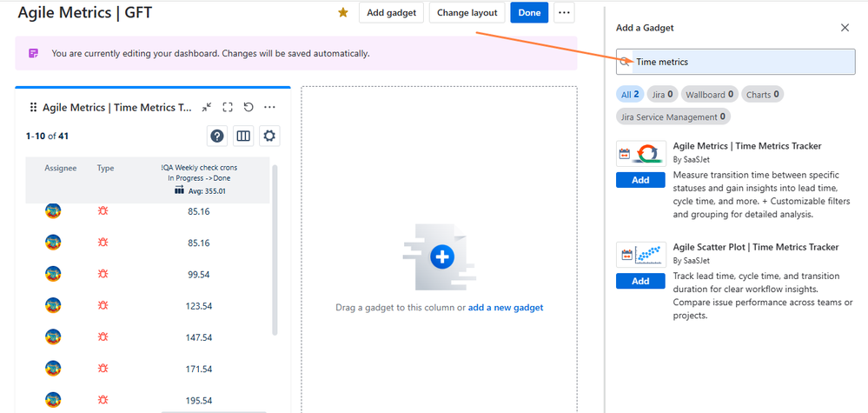868x413 pixels.
Task: Click the Agile Scatter Plot title text
Action: coord(756,247)
